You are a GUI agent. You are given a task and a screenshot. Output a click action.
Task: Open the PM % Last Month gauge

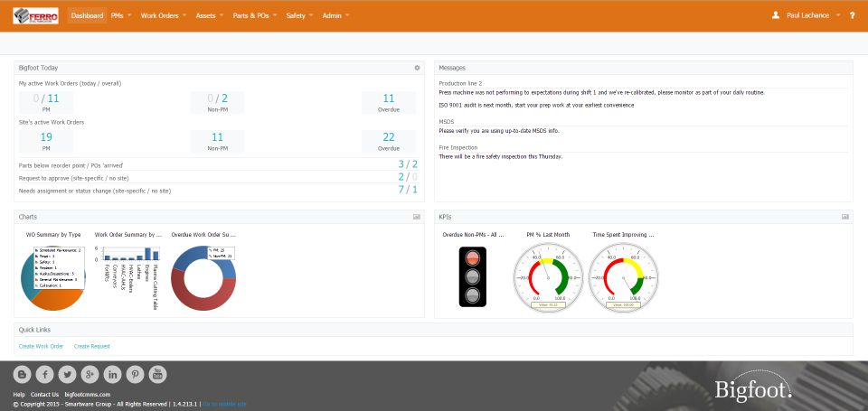coord(548,277)
